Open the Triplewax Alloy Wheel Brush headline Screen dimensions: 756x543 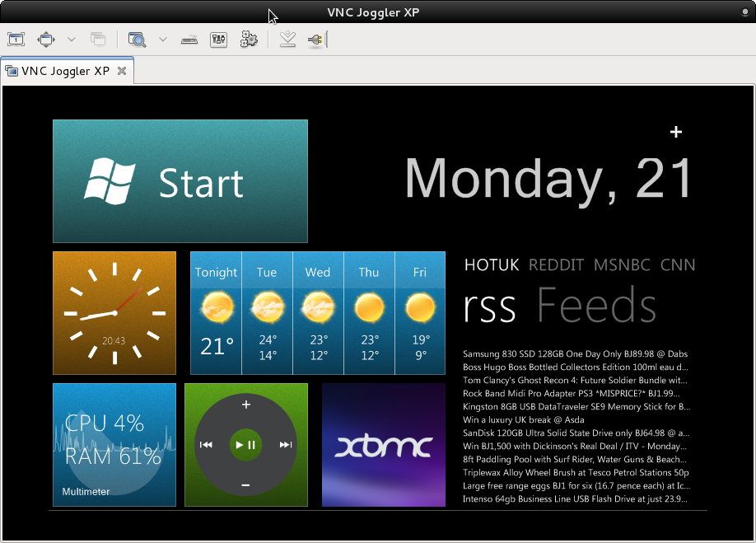tap(576, 473)
